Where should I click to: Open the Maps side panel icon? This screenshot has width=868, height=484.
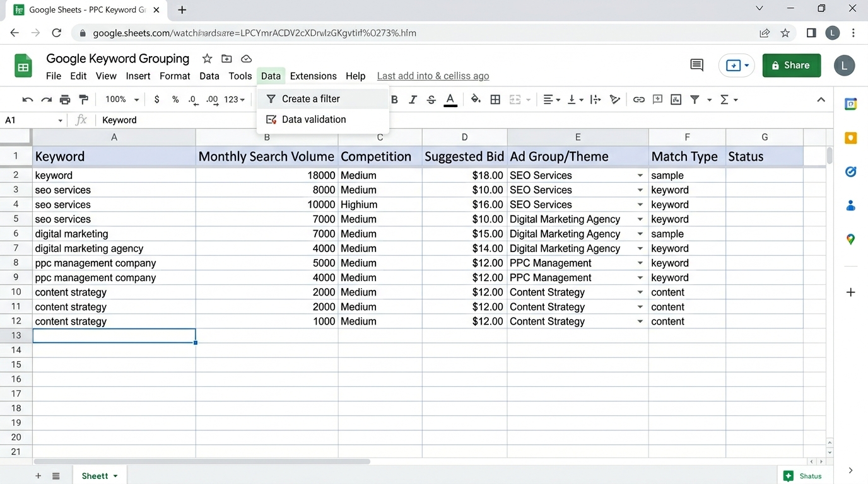(851, 239)
